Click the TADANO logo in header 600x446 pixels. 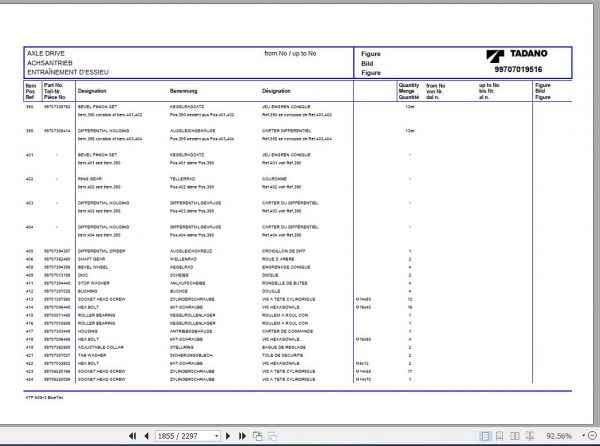[x=517, y=55]
